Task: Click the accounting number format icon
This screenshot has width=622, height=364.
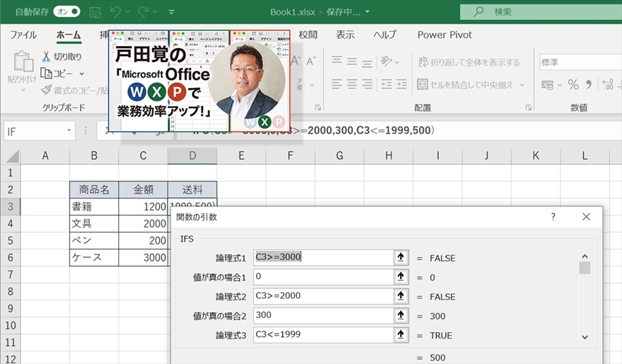Action: point(548,85)
